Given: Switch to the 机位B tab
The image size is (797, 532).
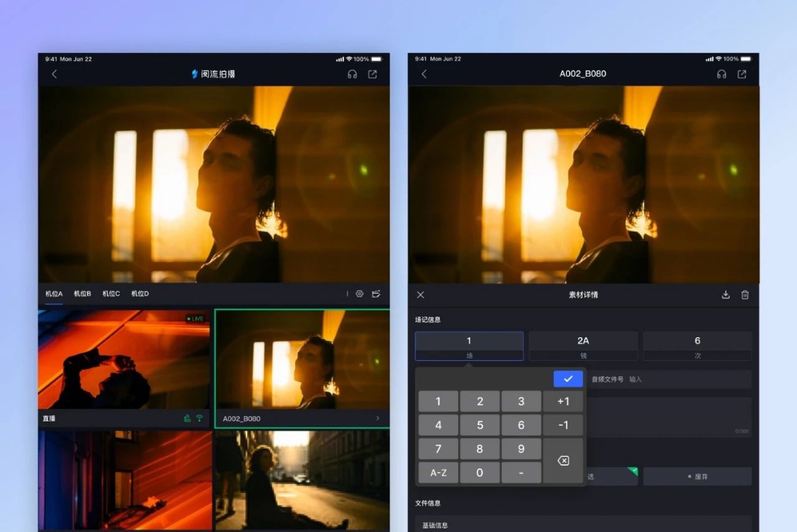Looking at the screenshot, I should (x=83, y=294).
